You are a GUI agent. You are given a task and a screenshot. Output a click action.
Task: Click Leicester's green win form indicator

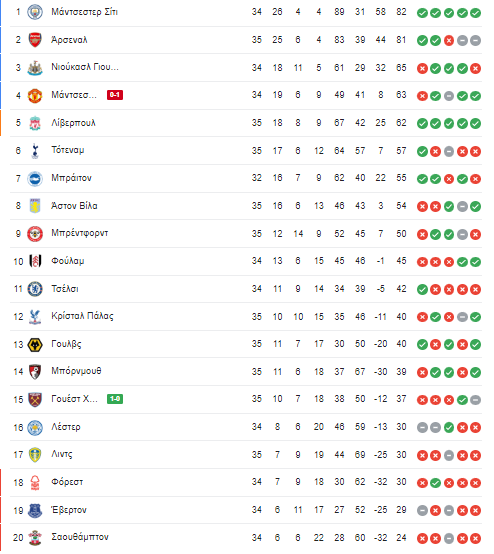pyautogui.click(x=449, y=428)
